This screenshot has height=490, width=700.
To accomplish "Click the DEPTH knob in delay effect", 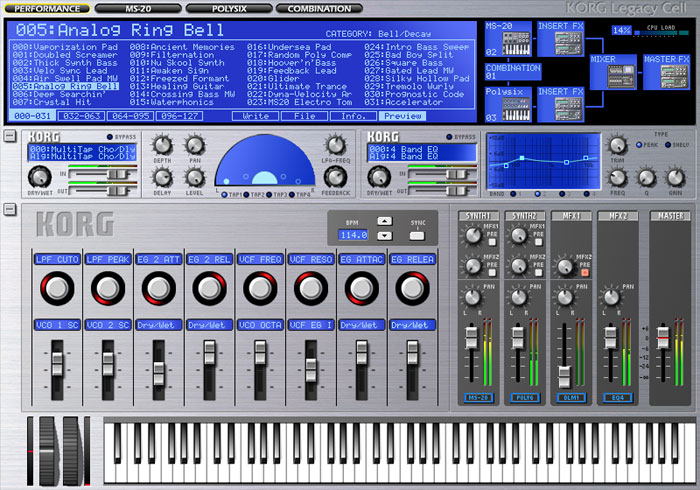I will pos(162,145).
